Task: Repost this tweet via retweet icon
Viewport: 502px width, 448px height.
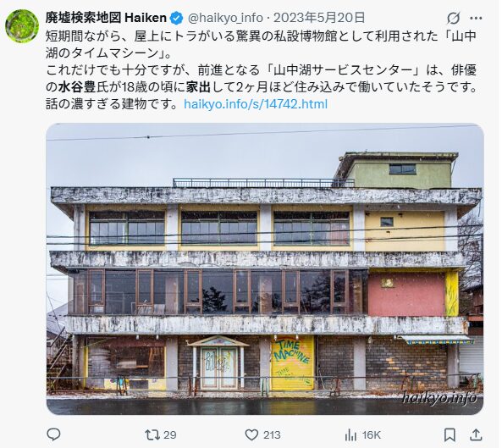Action: point(152,434)
